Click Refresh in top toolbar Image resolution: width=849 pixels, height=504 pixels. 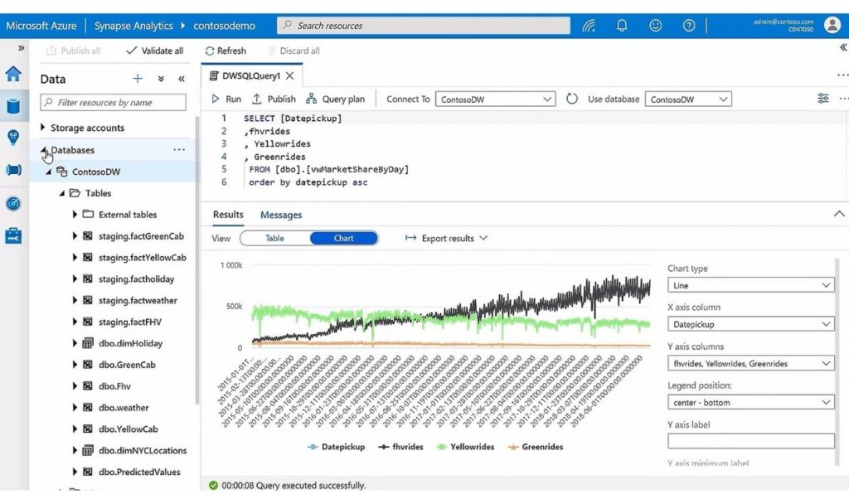click(226, 51)
